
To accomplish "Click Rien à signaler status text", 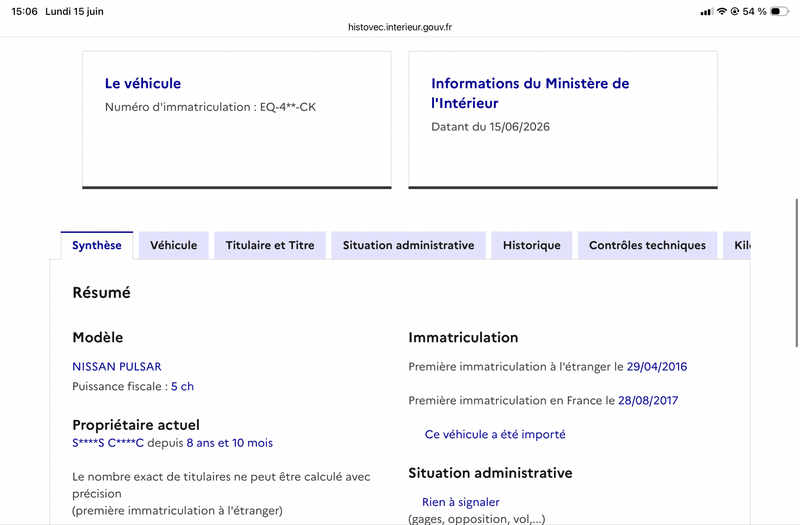I will tap(461, 502).
